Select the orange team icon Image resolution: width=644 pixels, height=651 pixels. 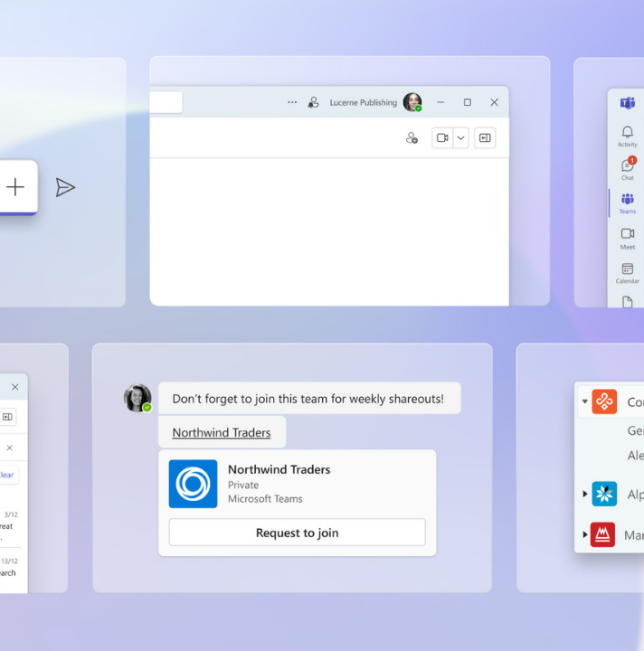[x=604, y=401]
